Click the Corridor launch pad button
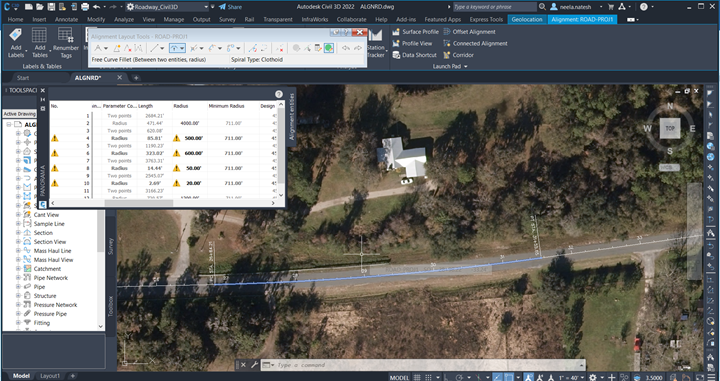Image resolution: width=720 pixels, height=381 pixels. tap(458, 55)
